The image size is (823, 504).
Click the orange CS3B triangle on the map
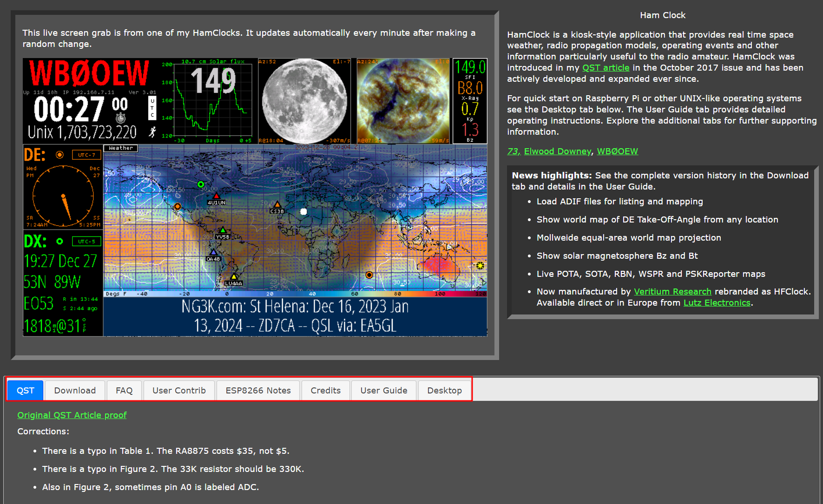tap(277, 204)
